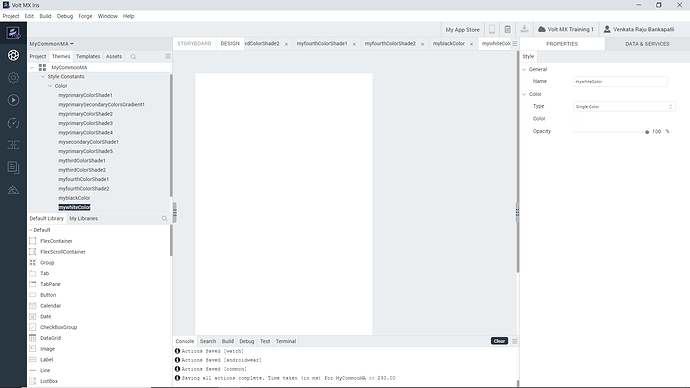Open the project explorer hamburger menu
This screenshot has width=690, height=388.
[168, 56]
